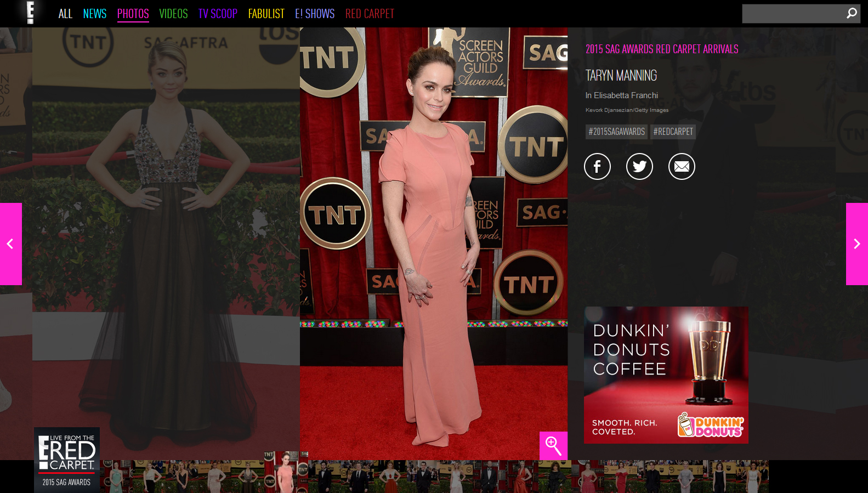Open 2015 SAG Awards Red Carpet Arrivals link
The image size is (868, 493).
[x=662, y=49]
